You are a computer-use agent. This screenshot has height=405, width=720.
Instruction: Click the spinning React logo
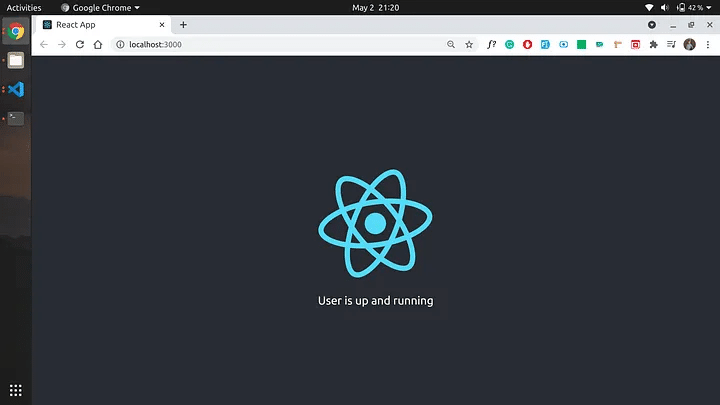click(x=375, y=224)
